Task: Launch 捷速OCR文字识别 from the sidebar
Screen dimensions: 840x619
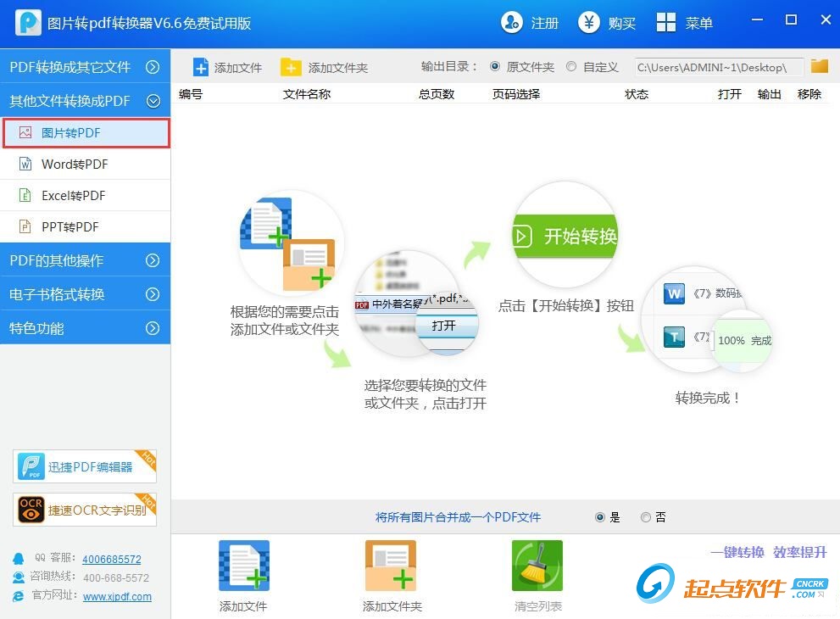Action: click(84, 510)
